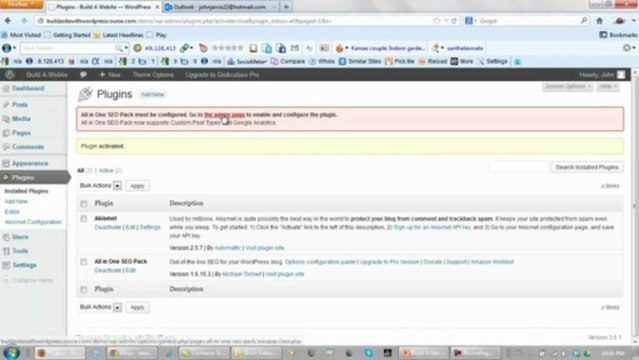This screenshot has height=360, width=639.
Task: Open the Dashboard menu item
Action: (28, 88)
